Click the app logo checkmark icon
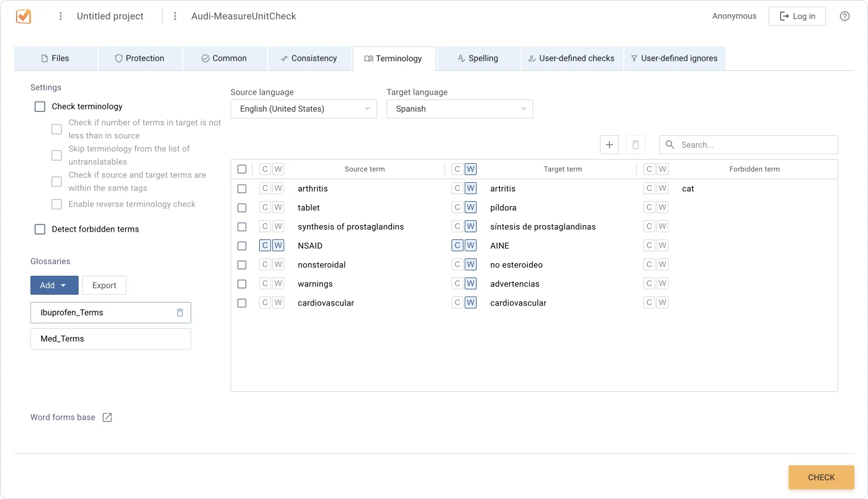 click(24, 16)
